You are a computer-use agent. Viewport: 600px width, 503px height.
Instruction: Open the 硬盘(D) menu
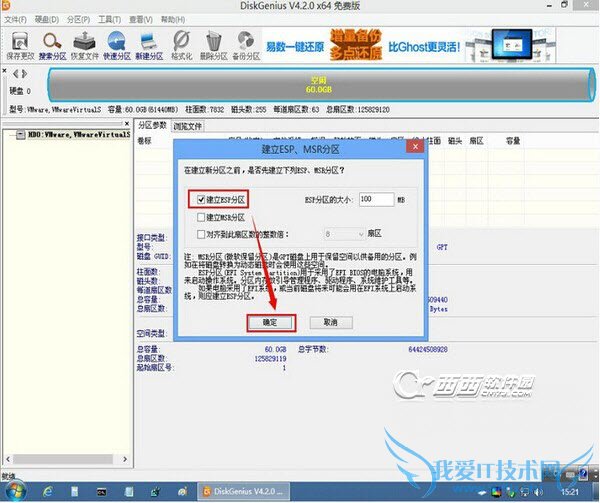(x=47, y=20)
